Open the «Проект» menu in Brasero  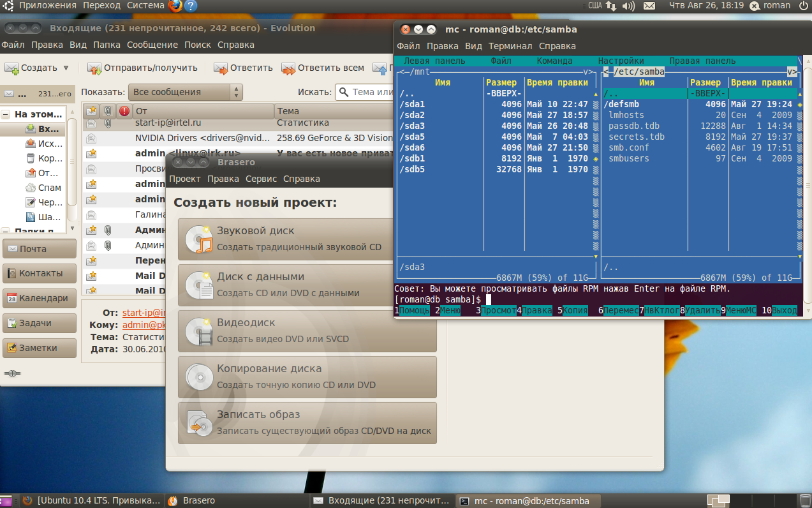(186, 179)
